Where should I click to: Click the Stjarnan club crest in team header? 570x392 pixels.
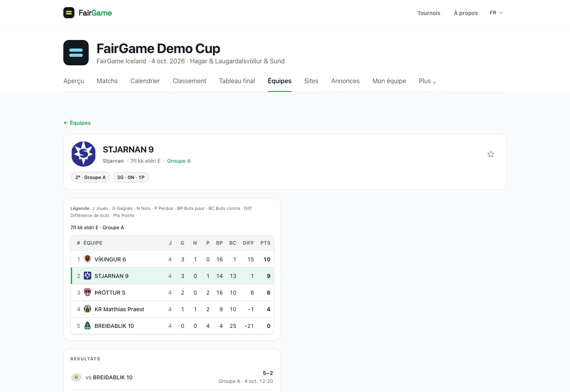click(x=84, y=154)
